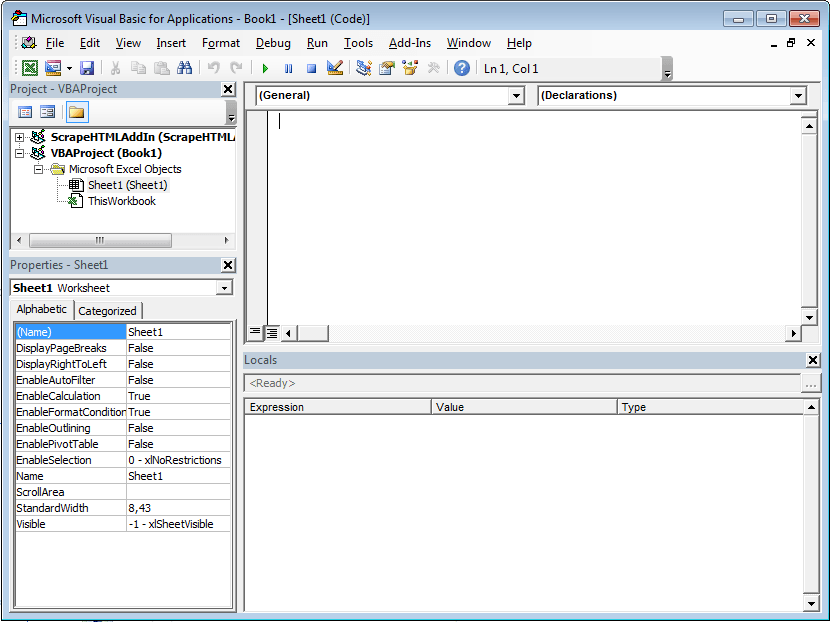
Task: Click the Expression column header in Locals
Action: 338,407
